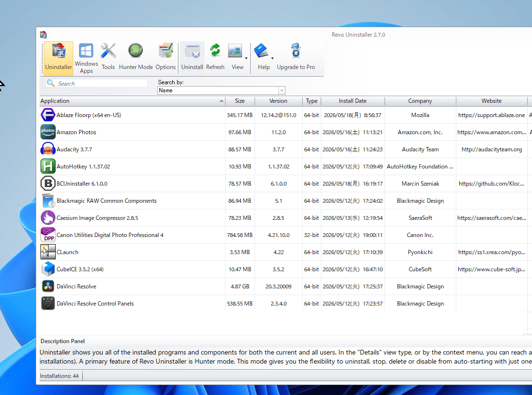The image size is (532, 395).
Task: Click Upgrade to Pro icon
Action: pyautogui.click(x=296, y=51)
